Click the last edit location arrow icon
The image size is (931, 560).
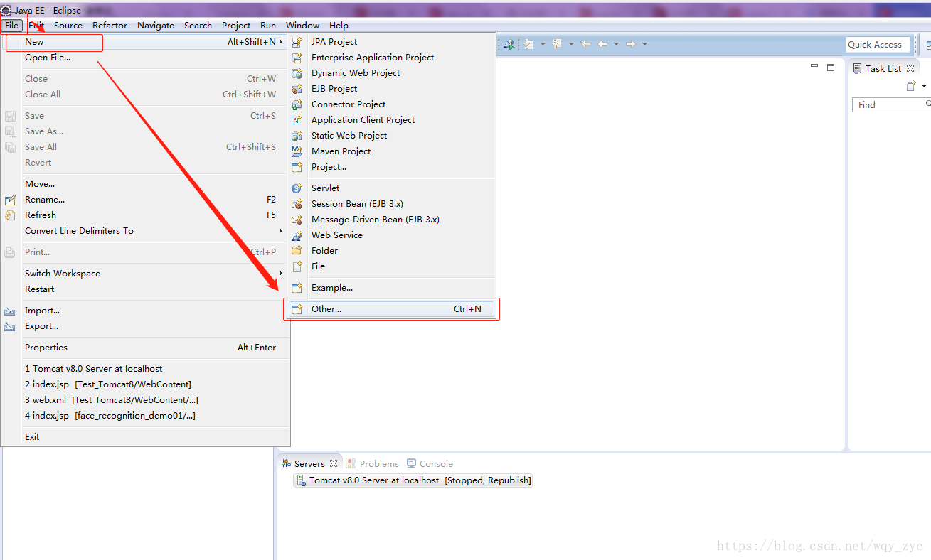[585, 44]
